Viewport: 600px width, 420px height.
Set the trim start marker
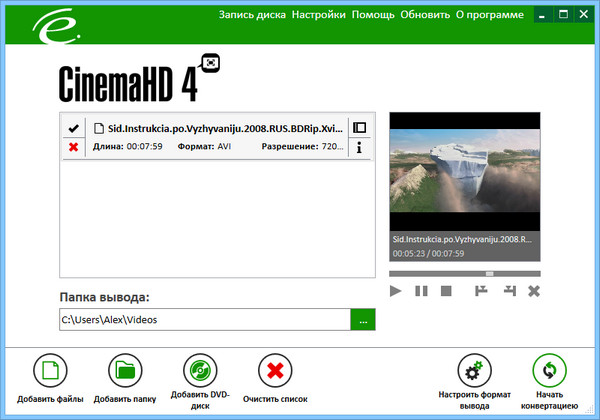coord(481,291)
